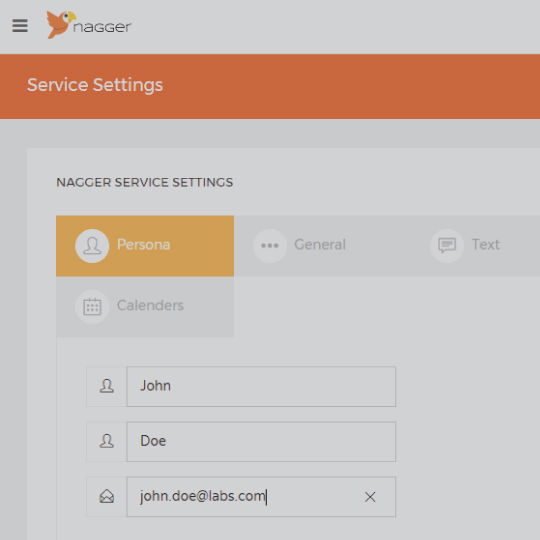This screenshot has width=540, height=540.
Task: Click the person icon beside John field
Action: 106,386
